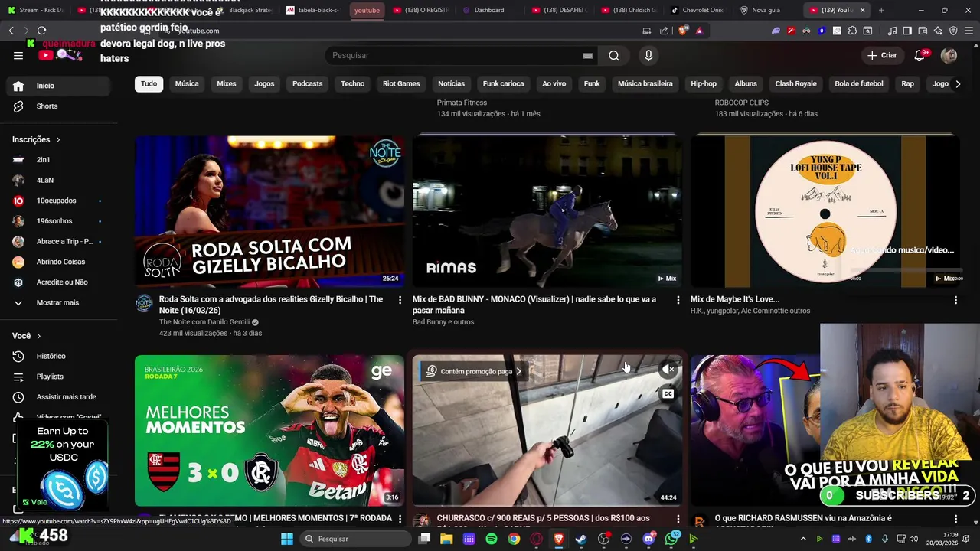Click the Criar button
The width and height of the screenshot is (980, 551).
(x=882, y=55)
